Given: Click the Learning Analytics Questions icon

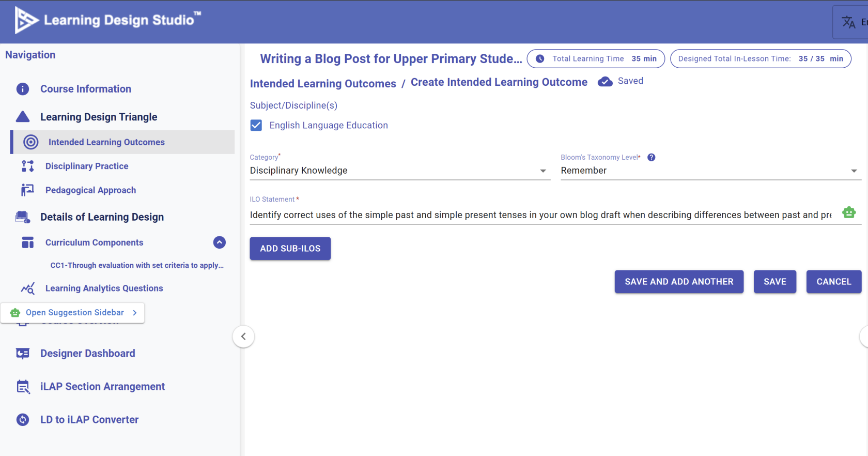Looking at the screenshot, I should pos(28,288).
